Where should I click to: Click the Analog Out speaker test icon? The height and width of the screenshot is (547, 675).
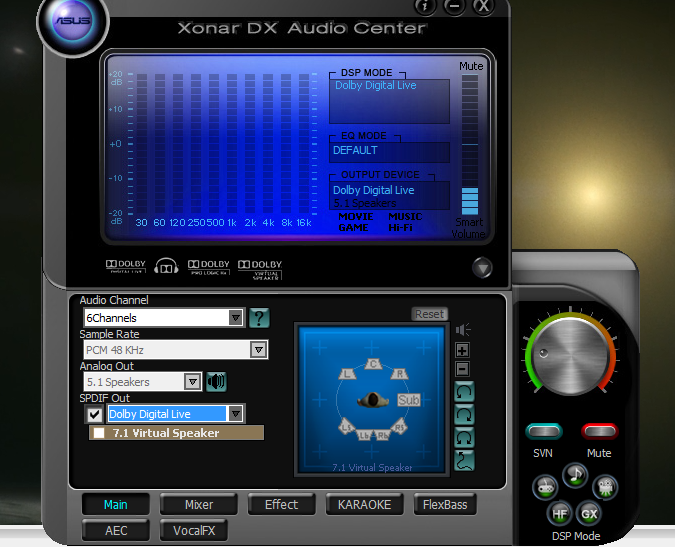tap(216, 382)
